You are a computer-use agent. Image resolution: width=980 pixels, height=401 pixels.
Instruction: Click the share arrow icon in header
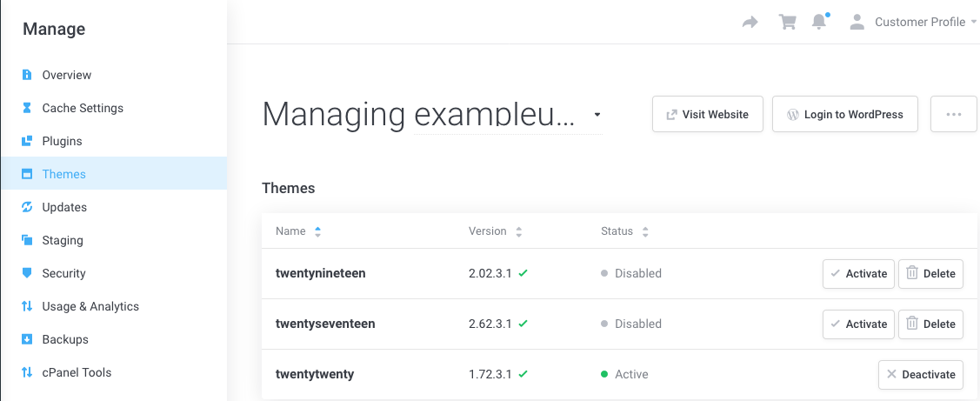coord(750,23)
